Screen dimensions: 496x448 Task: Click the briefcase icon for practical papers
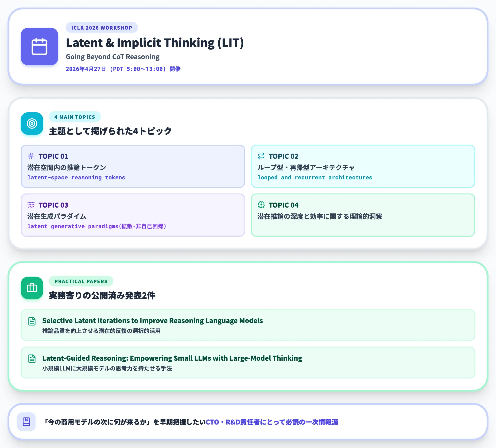coord(32,288)
